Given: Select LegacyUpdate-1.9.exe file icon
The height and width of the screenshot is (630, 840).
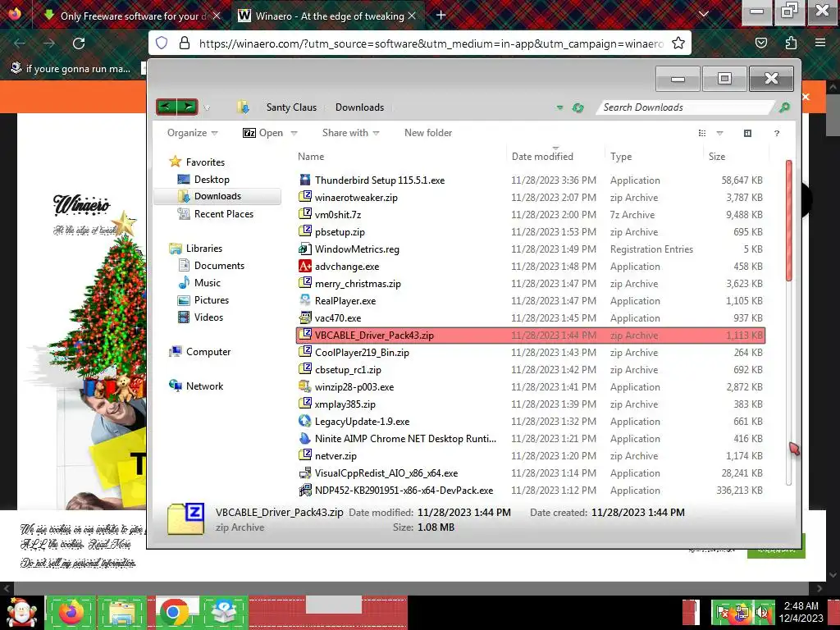Looking at the screenshot, I should pos(305,421).
